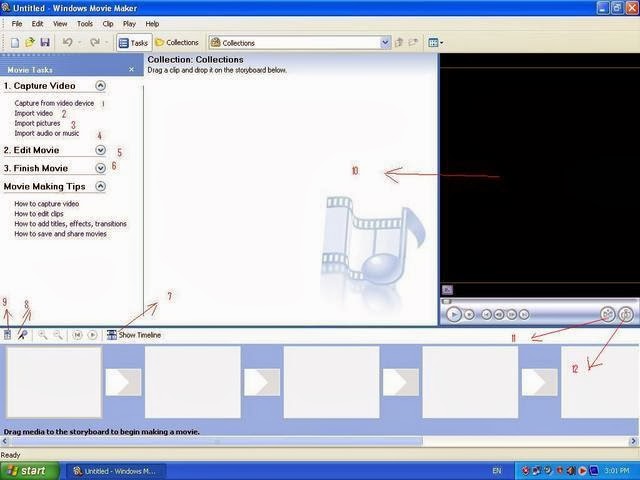Click the Set Audio Levels icon

click(7, 335)
